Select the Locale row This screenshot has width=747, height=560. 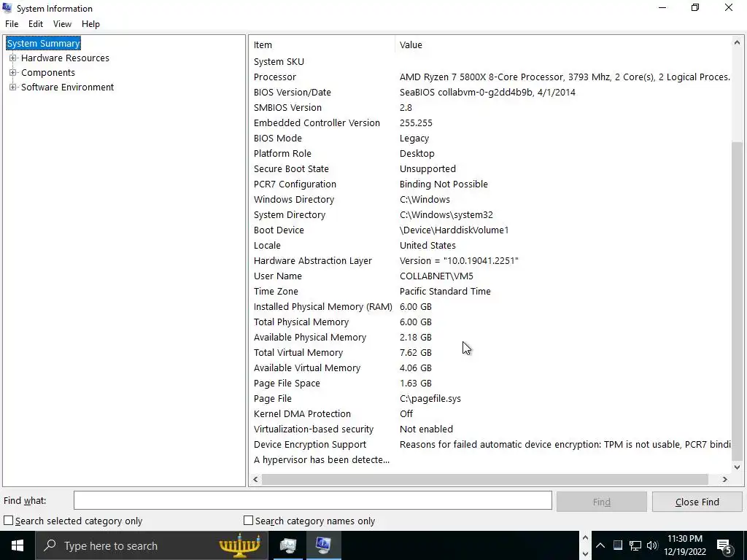[490, 245]
